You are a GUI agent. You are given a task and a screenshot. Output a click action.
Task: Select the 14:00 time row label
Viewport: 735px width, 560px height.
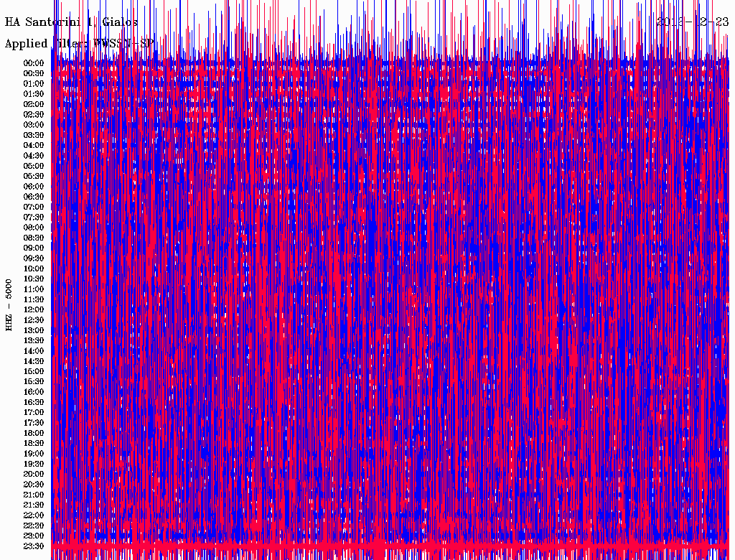point(34,351)
